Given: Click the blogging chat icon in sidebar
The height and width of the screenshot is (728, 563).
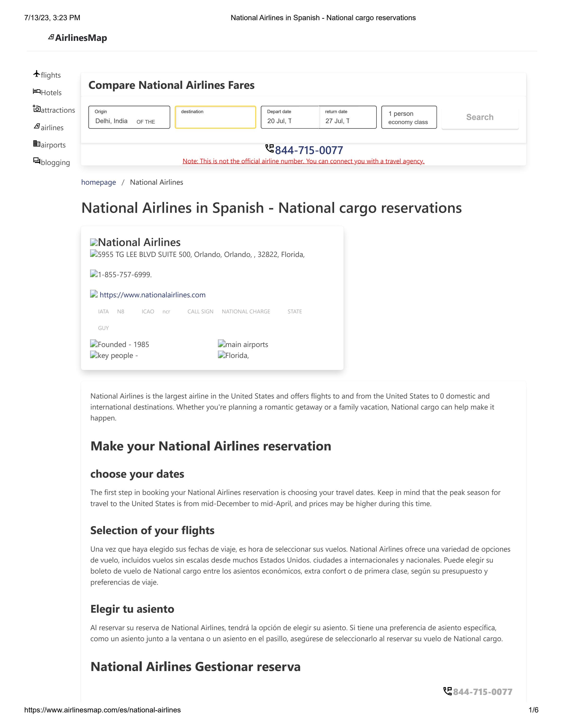Looking at the screenshot, I should click(x=37, y=161).
